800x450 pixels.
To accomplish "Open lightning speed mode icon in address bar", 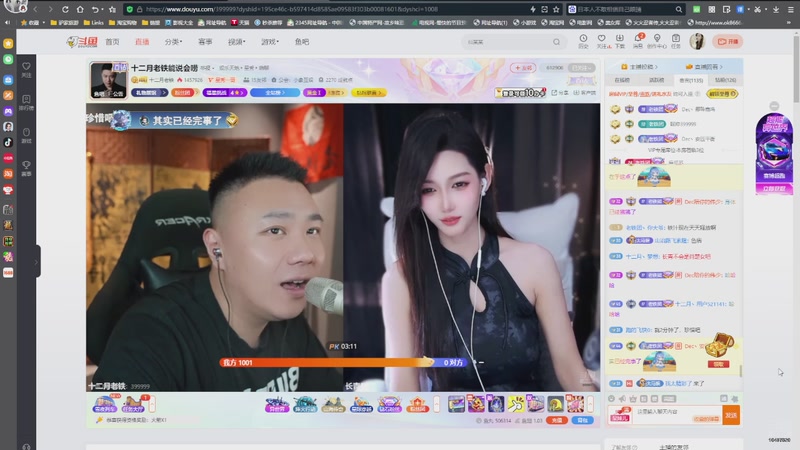I will (533, 9).
